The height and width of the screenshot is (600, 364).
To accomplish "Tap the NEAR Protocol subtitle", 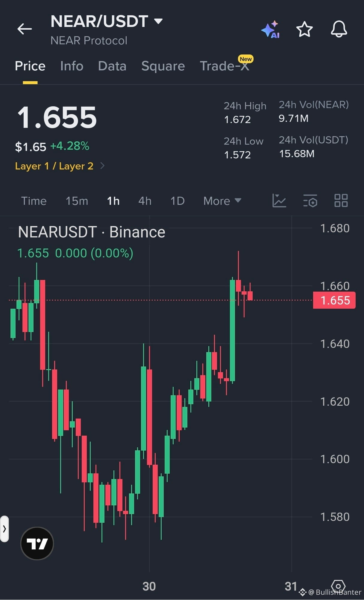I will click(89, 40).
